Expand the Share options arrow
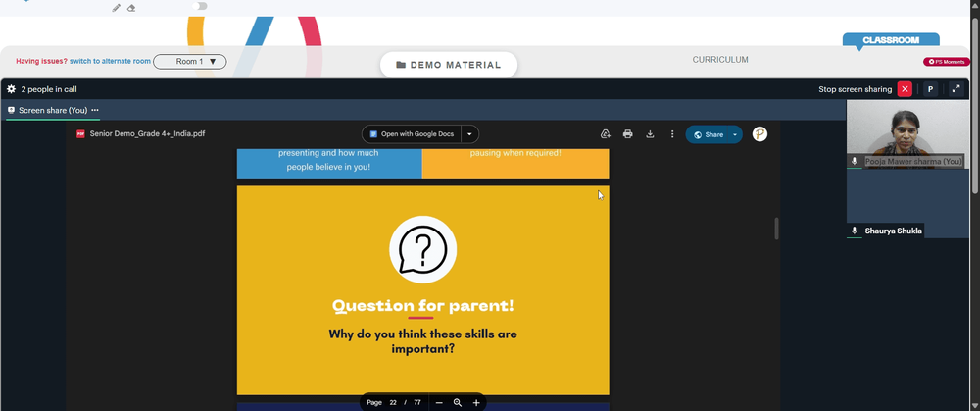This screenshot has width=980, height=411. [735, 134]
